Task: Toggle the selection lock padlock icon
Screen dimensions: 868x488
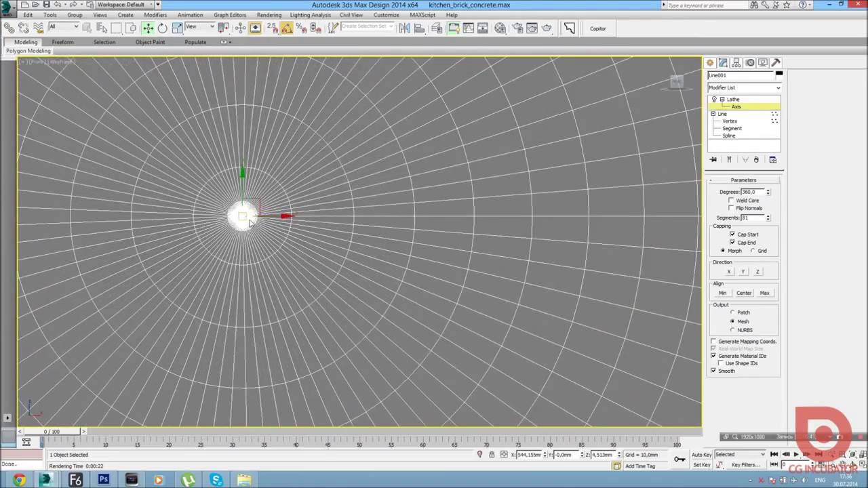Action: [492, 455]
